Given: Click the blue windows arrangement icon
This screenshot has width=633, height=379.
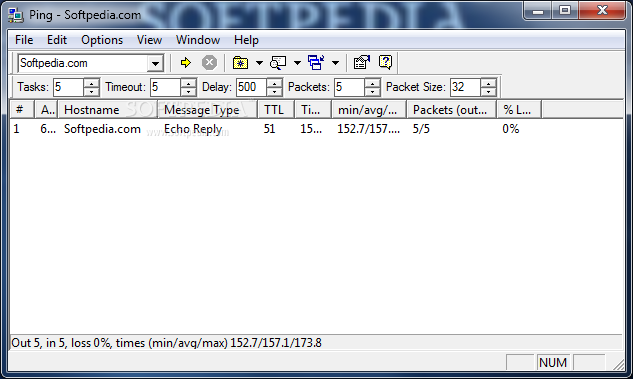Looking at the screenshot, I should [x=316, y=63].
